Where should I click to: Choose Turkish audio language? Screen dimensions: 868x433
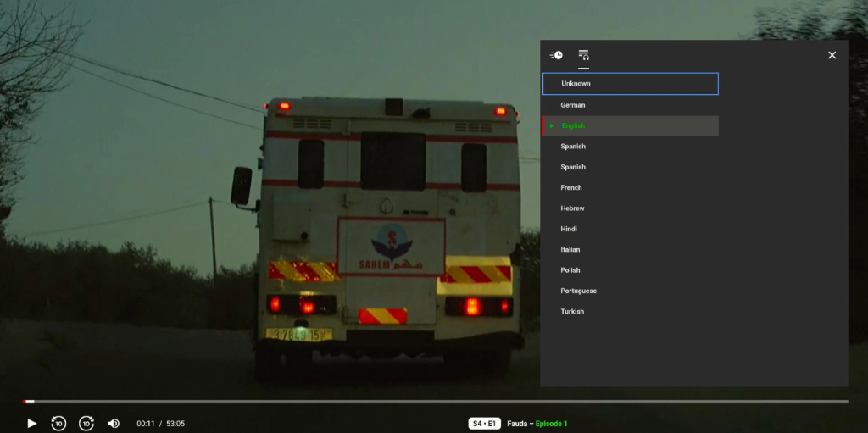[631, 311]
